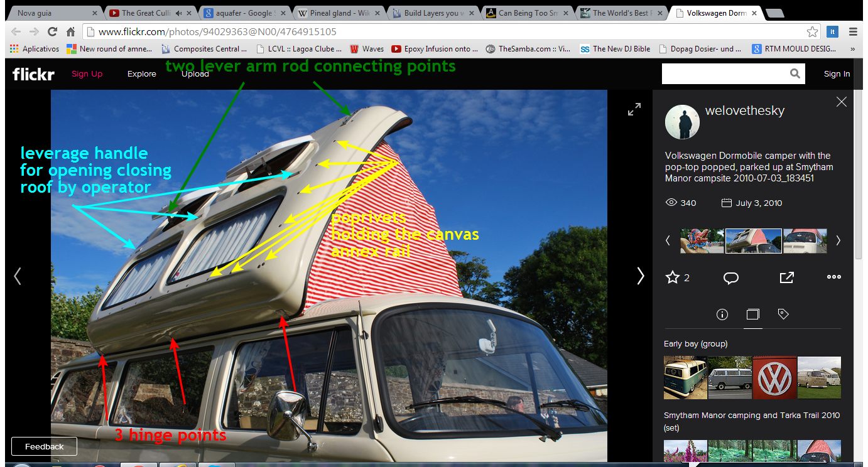This screenshot has width=868, height=467.
Task: Open the three-dots more options menu
Action: coord(833,277)
